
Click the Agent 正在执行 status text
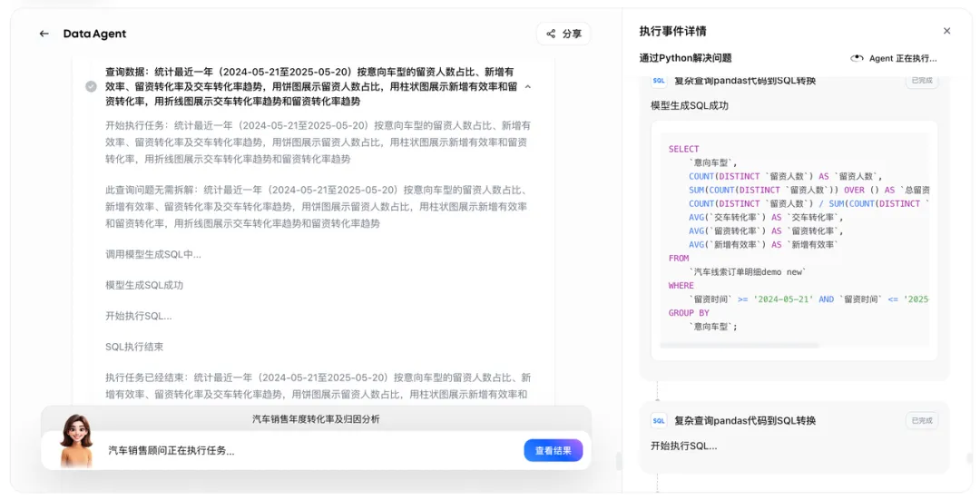tap(903, 58)
